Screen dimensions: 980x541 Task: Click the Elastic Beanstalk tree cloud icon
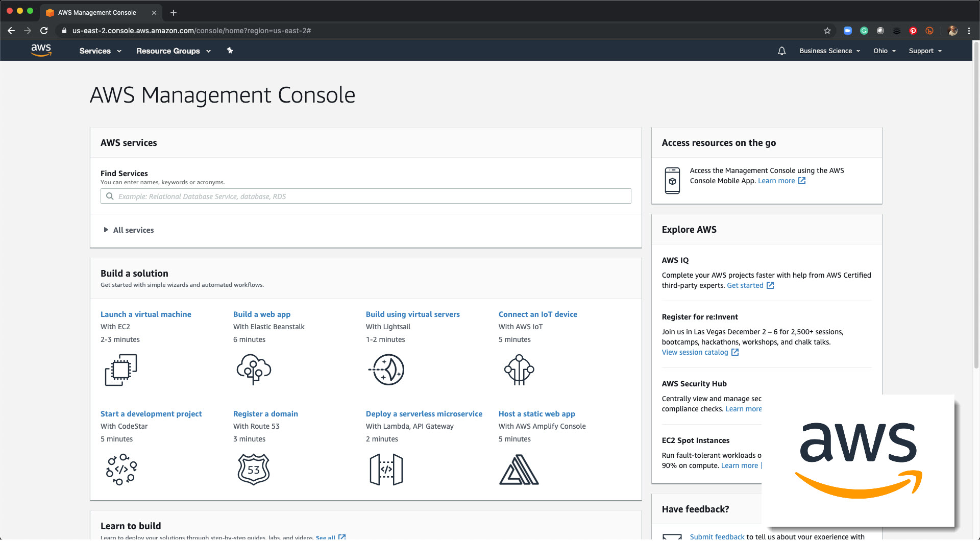point(254,370)
